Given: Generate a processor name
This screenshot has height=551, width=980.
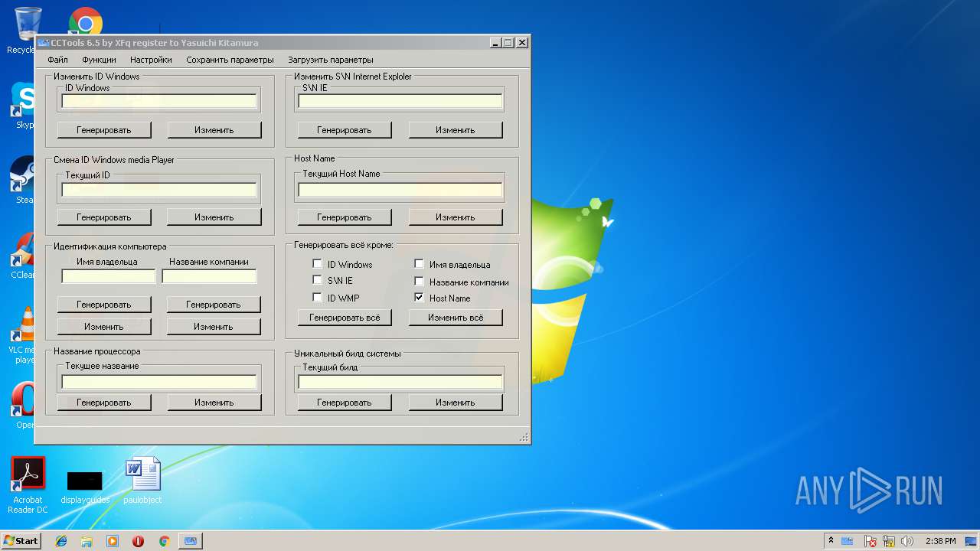Looking at the screenshot, I should point(104,403).
